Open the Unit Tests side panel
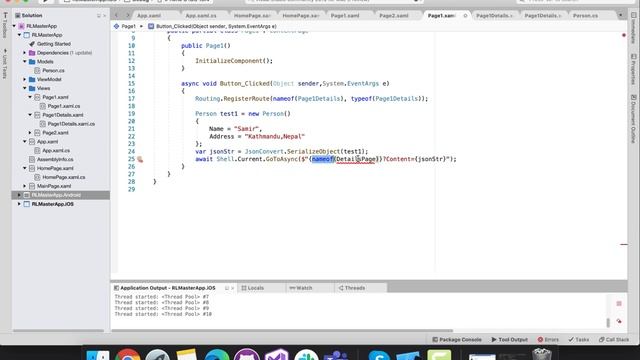Viewport: 640px width, 360px height. (x=5, y=64)
